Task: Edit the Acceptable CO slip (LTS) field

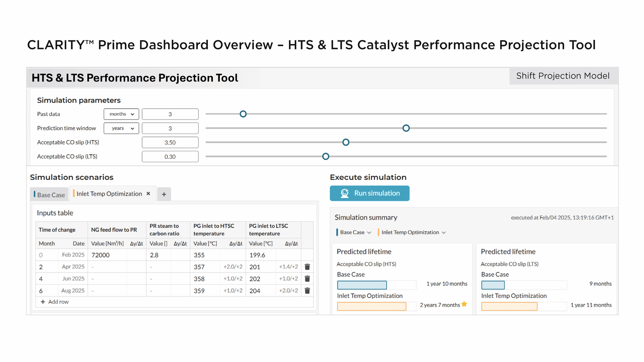Action: click(x=170, y=157)
